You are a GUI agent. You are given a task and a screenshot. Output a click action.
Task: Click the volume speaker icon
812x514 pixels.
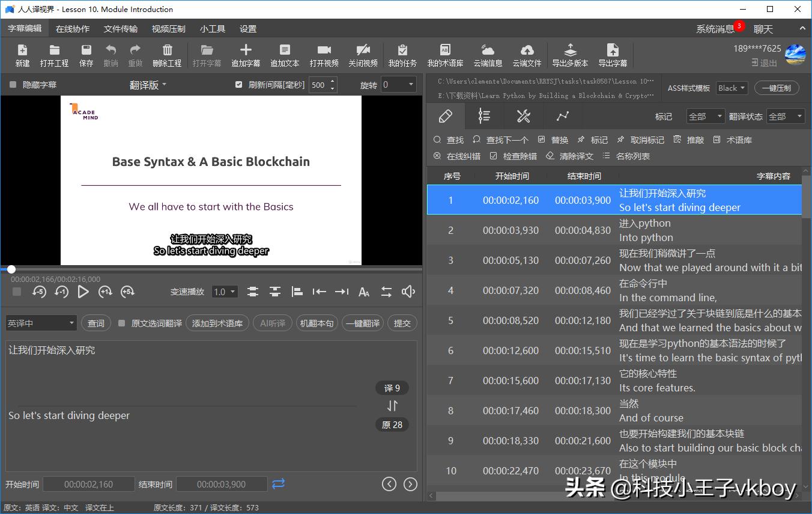[x=408, y=292]
